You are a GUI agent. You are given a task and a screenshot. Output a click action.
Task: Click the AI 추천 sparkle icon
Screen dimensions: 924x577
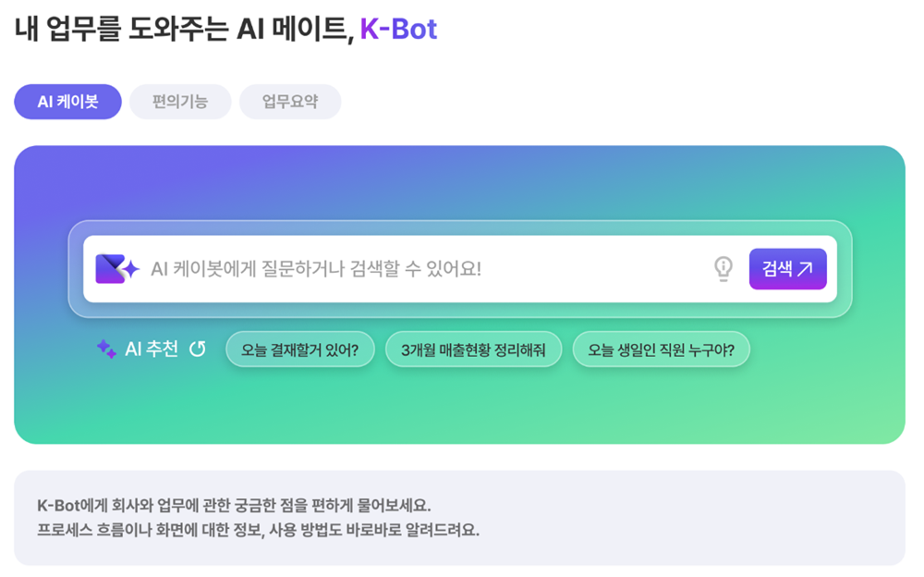tap(106, 350)
